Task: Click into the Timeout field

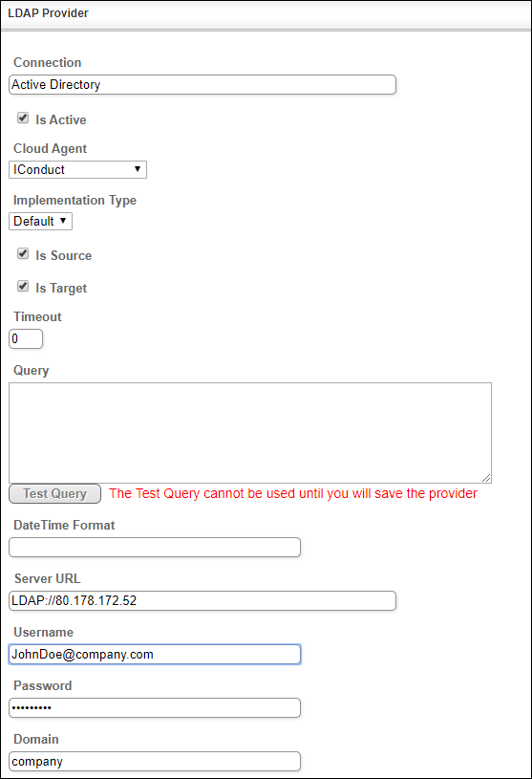Action: click(x=26, y=338)
